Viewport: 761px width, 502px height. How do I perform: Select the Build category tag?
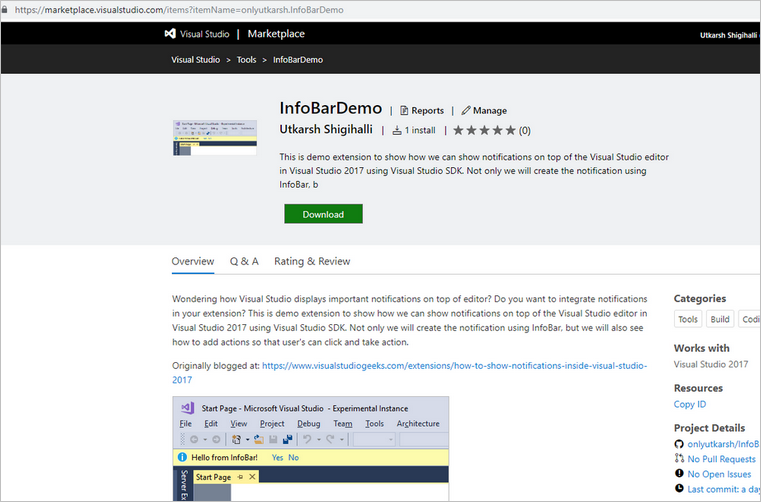coord(720,319)
